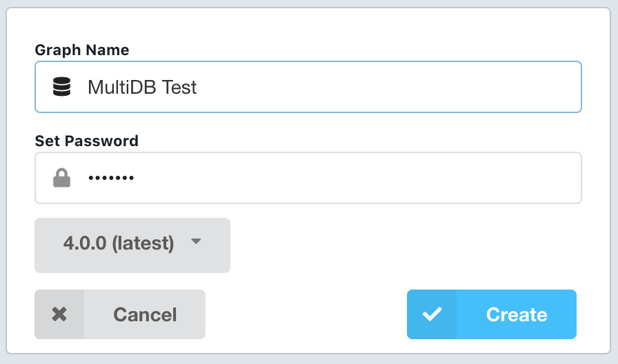Click the checkmark icon on Create button

(x=432, y=314)
